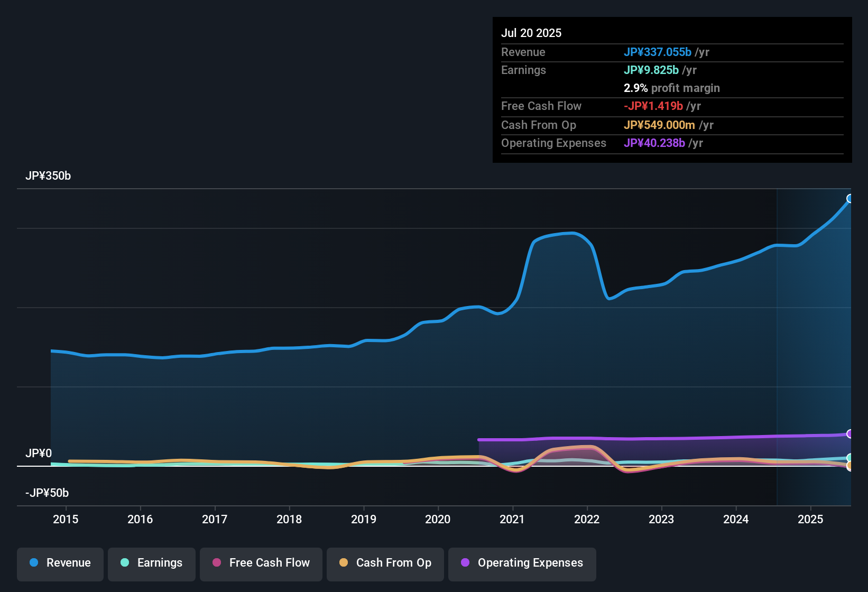Screen dimensions: 868x592
Task: Select the Operating Expenses endpoint marker
Action: click(850, 434)
